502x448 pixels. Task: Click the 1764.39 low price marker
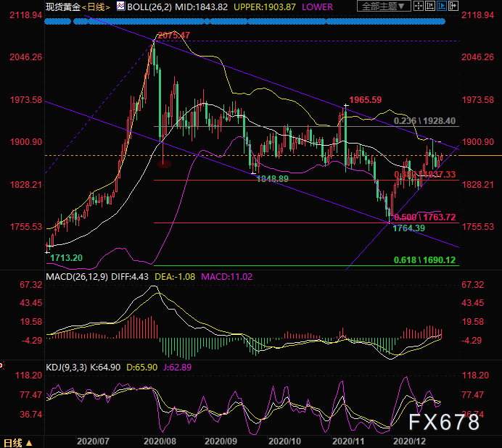click(408, 228)
